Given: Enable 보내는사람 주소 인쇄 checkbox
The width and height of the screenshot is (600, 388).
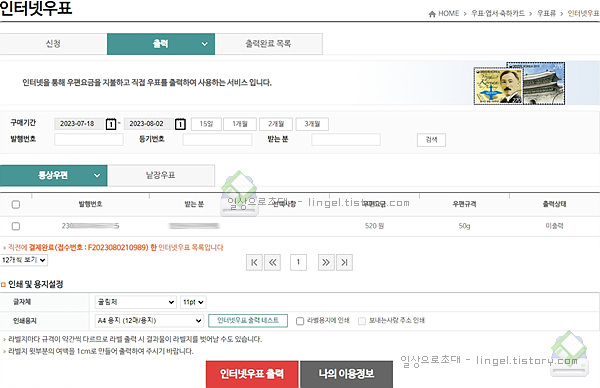Looking at the screenshot, I should (362, 321).
